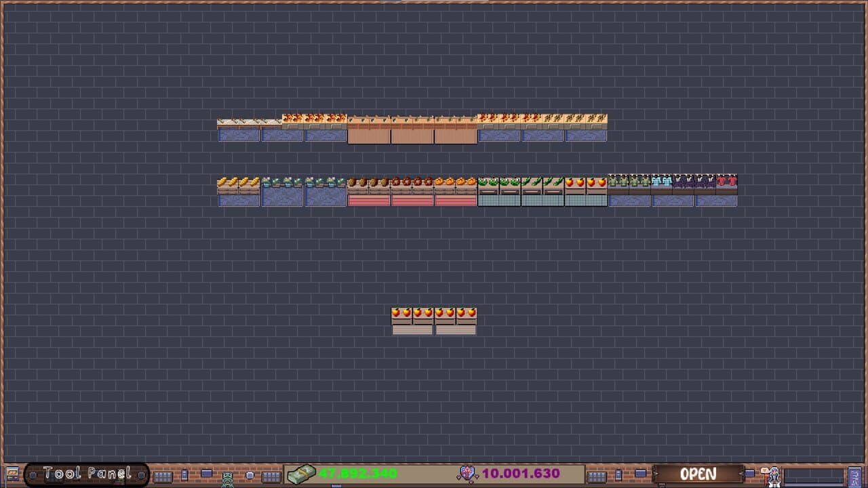The width and height of the screenshot is (868, 488).
Task: Click the round knob icon right of the frog
Action: pos(250,475)
